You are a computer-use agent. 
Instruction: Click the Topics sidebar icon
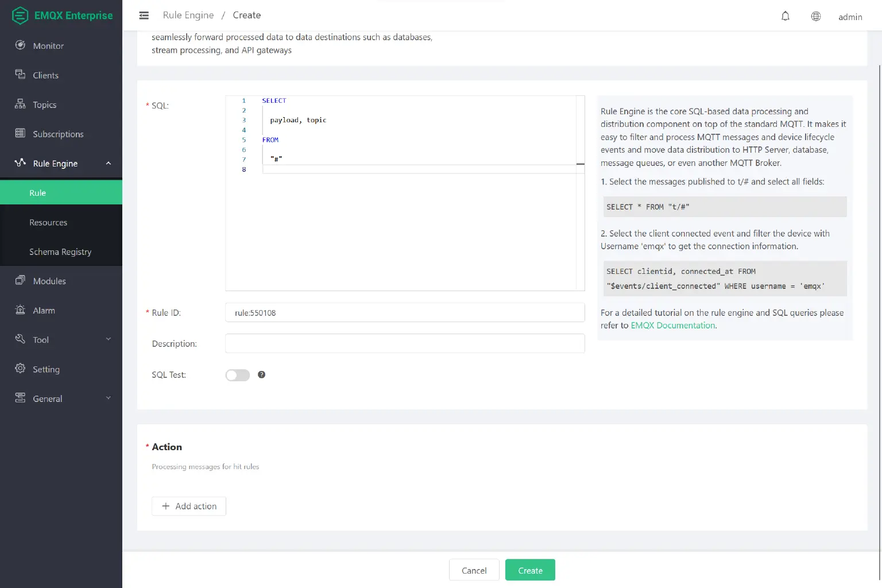tap(20, 104)
